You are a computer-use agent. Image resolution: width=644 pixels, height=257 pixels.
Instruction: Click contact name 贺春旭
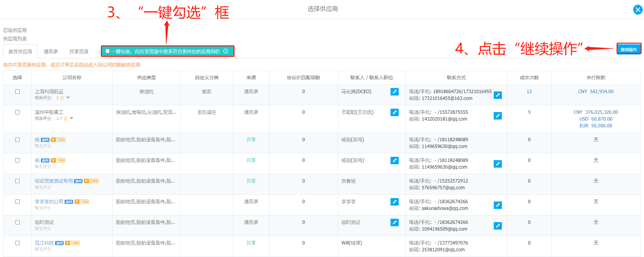(349, 181)
